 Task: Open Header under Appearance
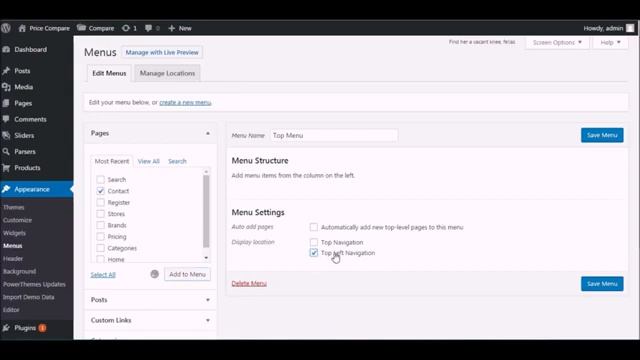tap(13, 259)
